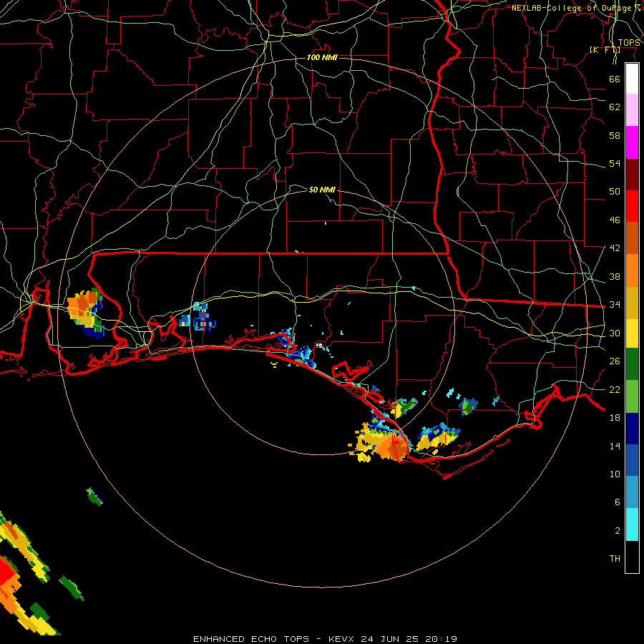Image resolution: width=644 pixels, height=644 pixels.
Task: Click the 'TOPS' legend title
Action: pyautogui.click(x=629, y=43)
